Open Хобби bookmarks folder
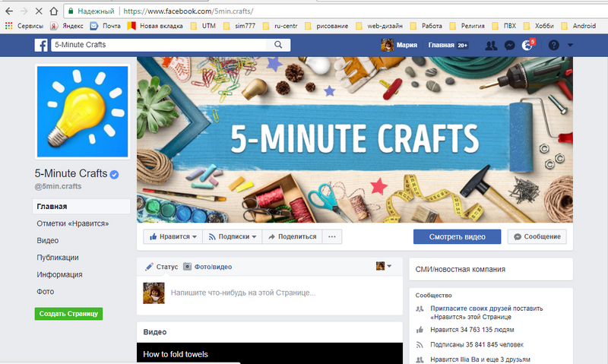Image resolution: width=608 pixels, height=364 pixels. point(538,26)
